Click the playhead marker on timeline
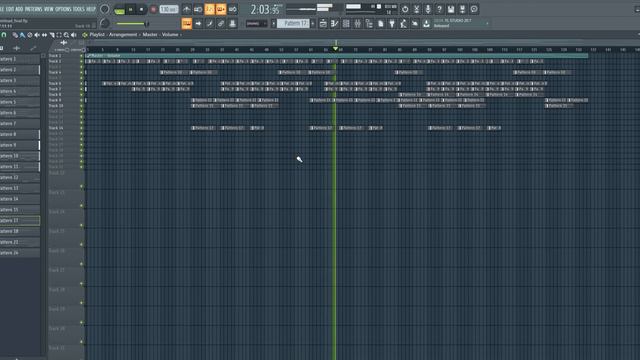The height and width of the screenshot is (360, 640). pyautogui.click(x=336, y=49)
